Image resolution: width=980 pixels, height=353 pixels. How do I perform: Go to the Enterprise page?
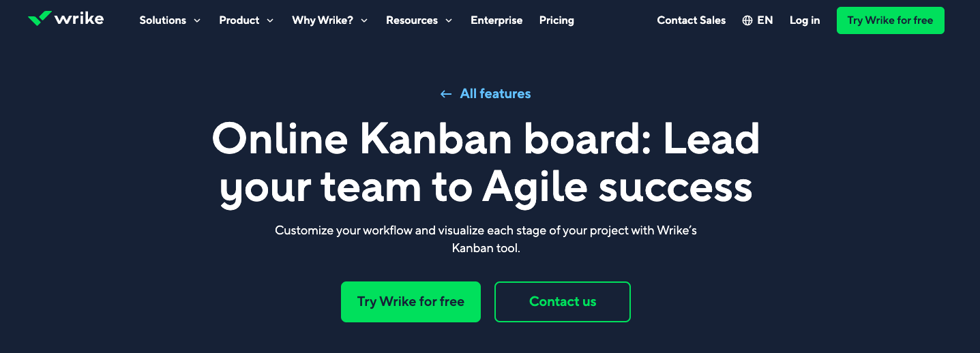(496, 20)
